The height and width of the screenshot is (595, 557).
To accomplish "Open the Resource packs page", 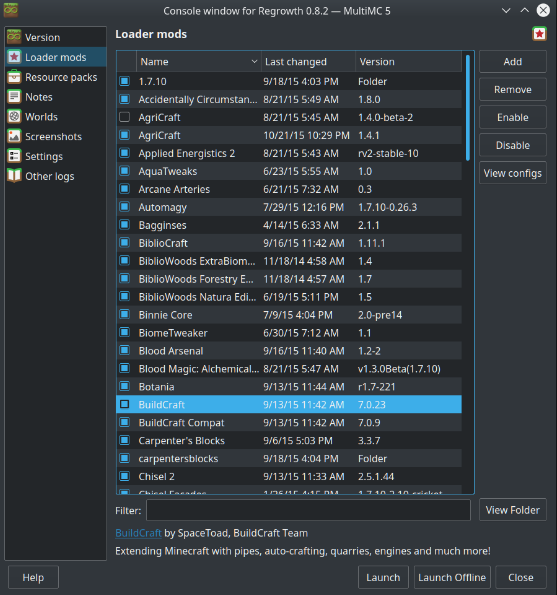I will pos(55,77).
